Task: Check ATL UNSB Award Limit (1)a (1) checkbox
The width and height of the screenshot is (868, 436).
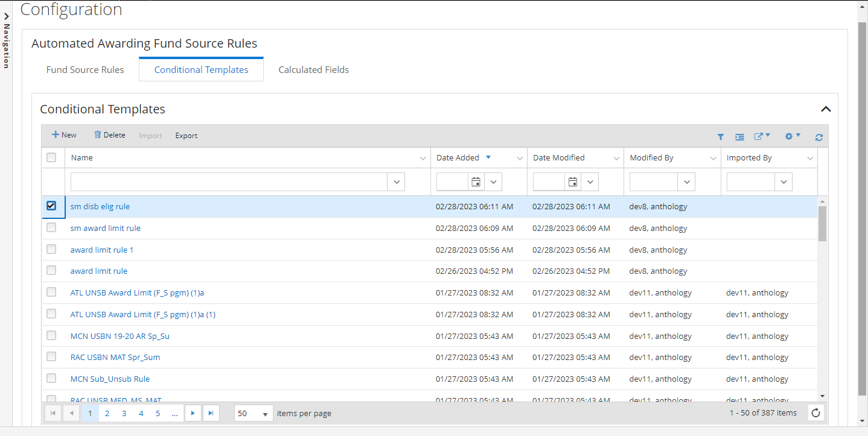Action: (x=51, y=314)
